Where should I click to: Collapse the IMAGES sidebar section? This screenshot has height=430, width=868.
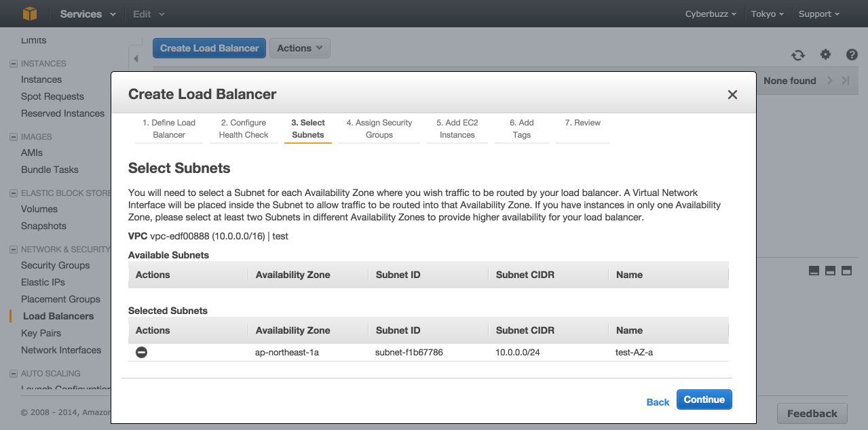coord(14,137)
